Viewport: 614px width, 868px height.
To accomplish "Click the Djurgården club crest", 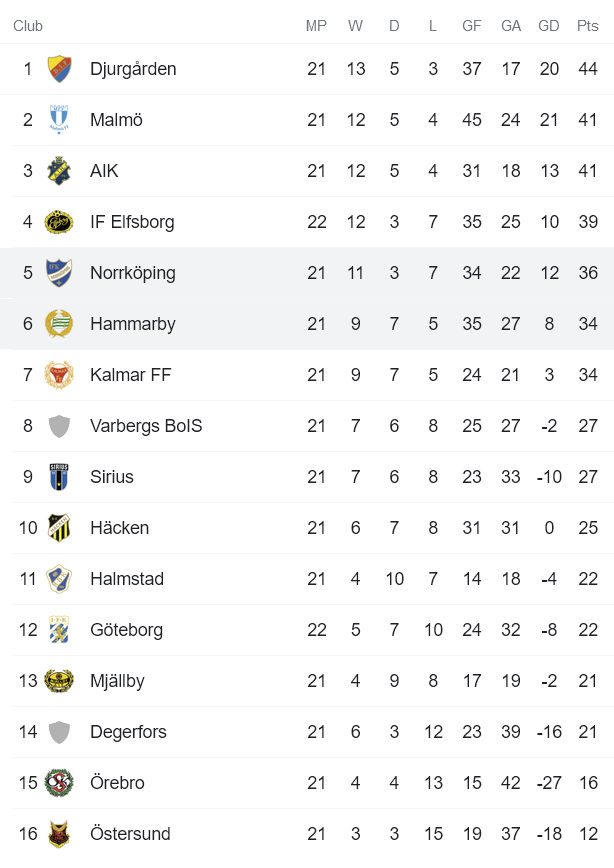I will click(x=60, y=68).
